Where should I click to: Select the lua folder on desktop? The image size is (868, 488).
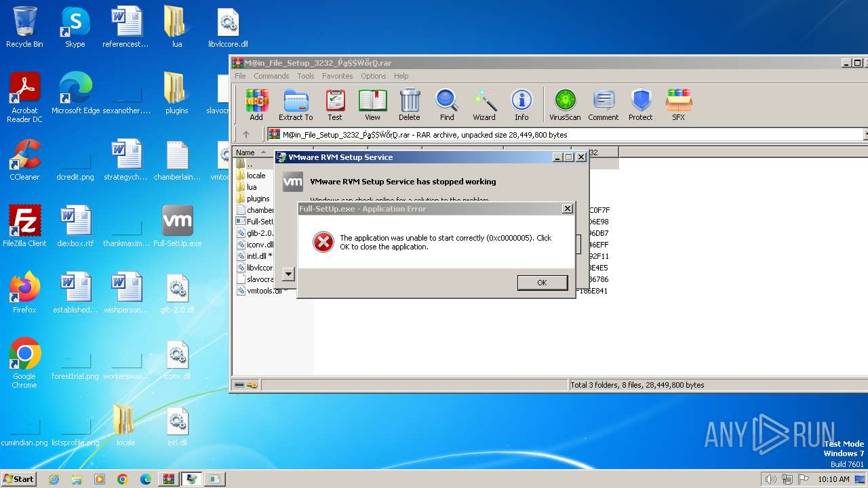point(177,28)
